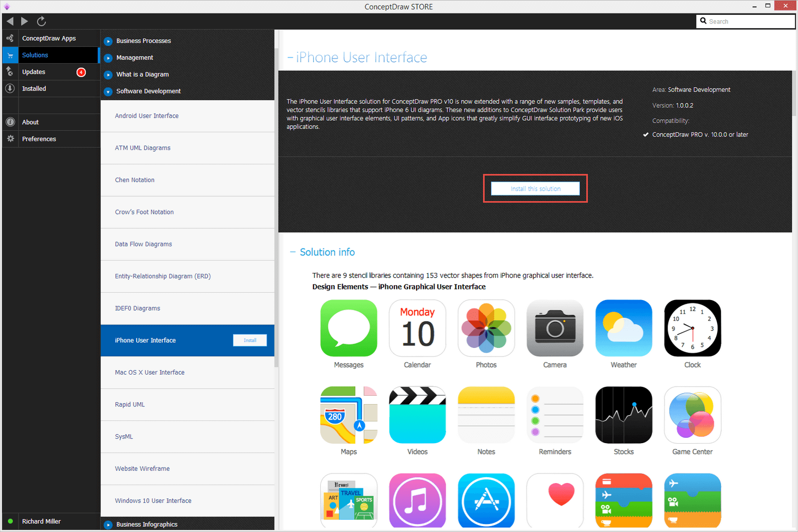Click the back navigation arrow
Screen dimensions: 798x532
(x=10, y=21)
